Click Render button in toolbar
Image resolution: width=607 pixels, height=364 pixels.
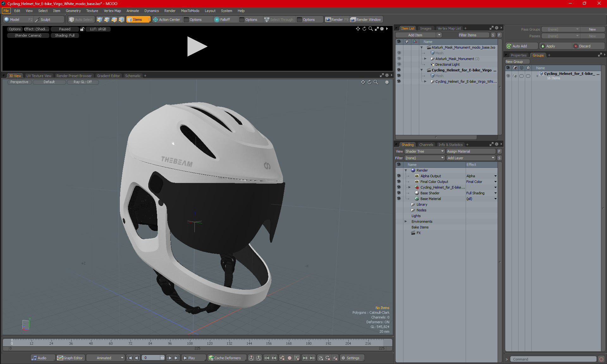pyautogui.click(x=336, y=20)
